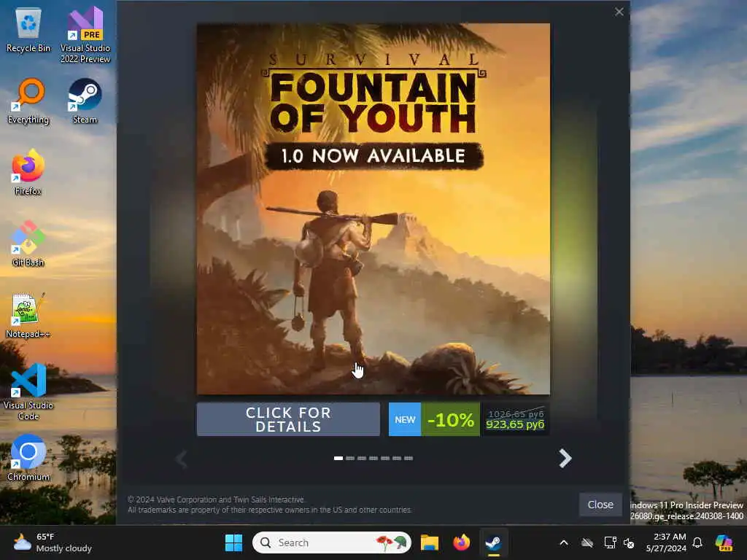The width and height of the screenshot is (747, 560).
Task: Click the Valve Corporation copyright text
Action: (x=216, y=499)
